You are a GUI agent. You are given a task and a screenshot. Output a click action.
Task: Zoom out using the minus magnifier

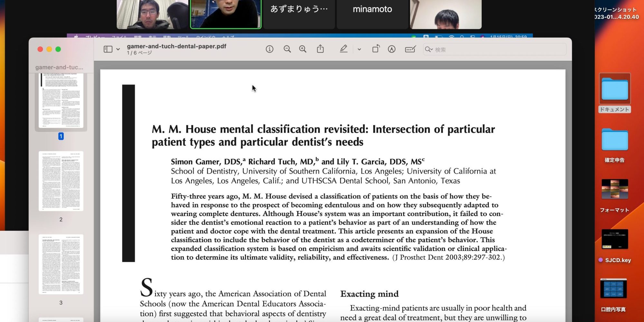(x=287, y=49)
